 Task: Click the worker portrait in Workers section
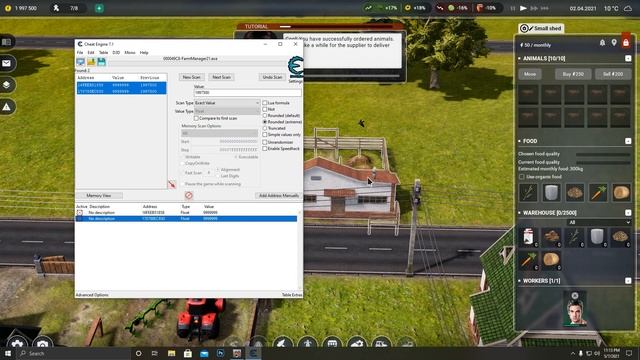point(575,309)
